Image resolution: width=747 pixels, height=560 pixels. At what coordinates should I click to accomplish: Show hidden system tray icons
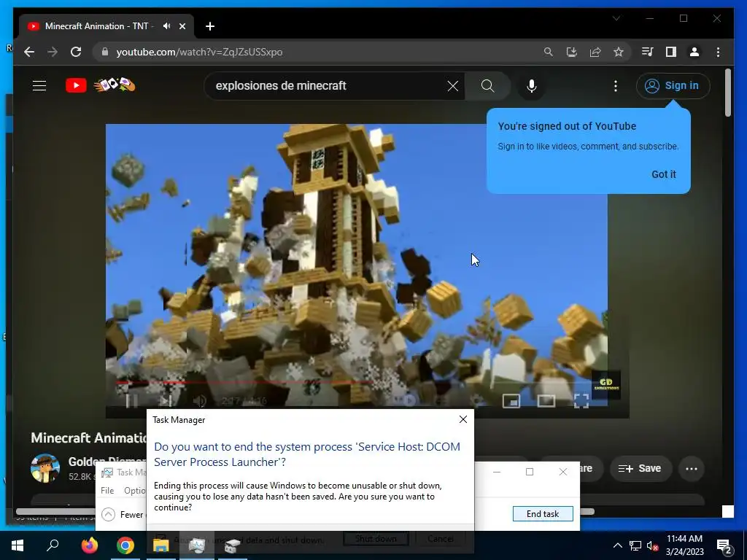[x=617, y=545]
